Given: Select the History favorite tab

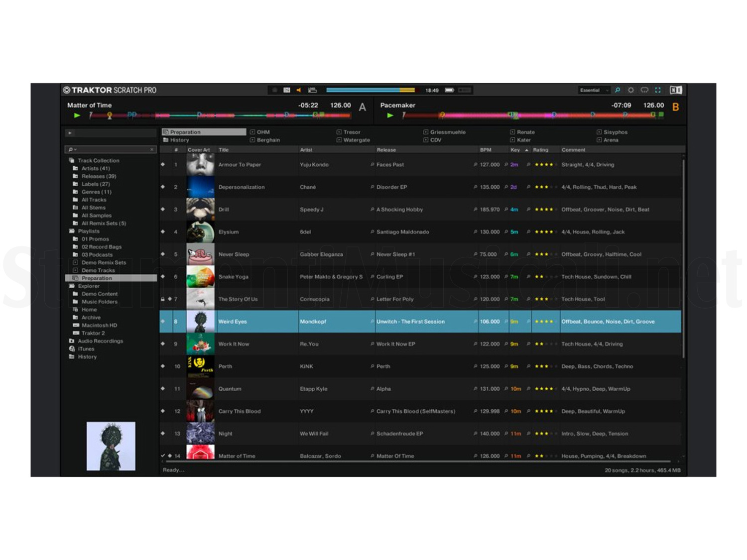Looking at the screenshot, I should coord(176,140).
